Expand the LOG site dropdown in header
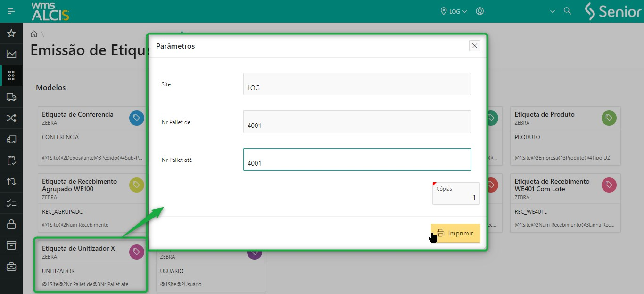This screenshot has height=294, width=644. 454,11
